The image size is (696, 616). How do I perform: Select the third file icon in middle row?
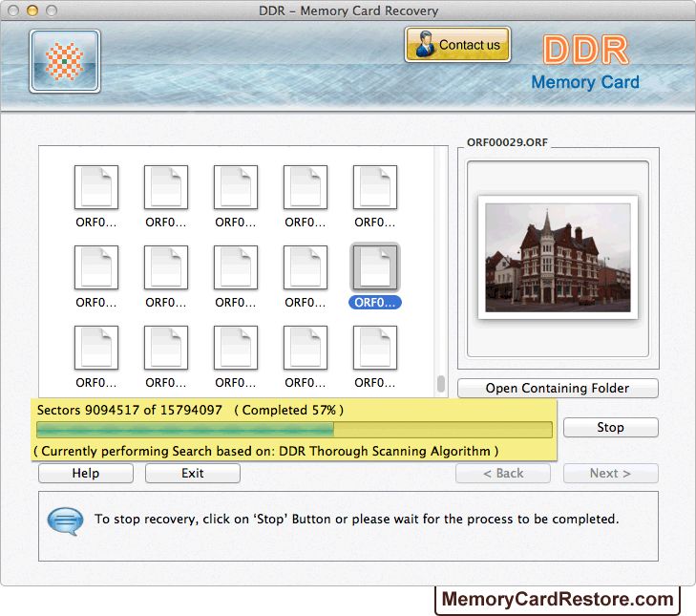(x=236, y=267)
